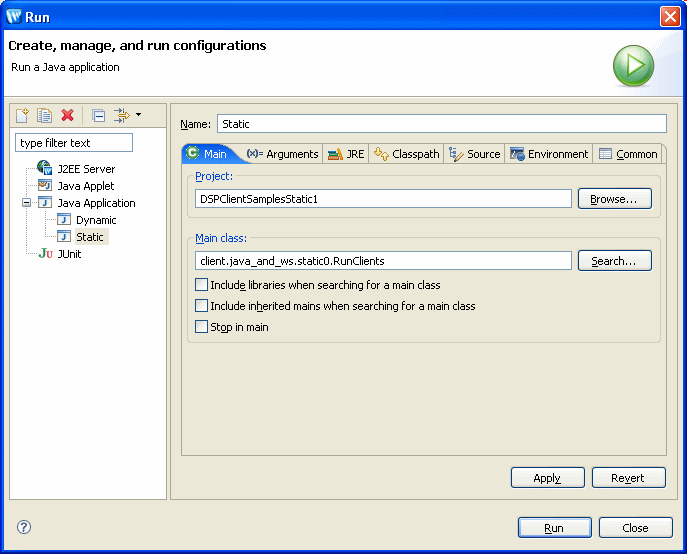
Task: Collapse the Java Application tree node
Action: (x=26, y=202)
